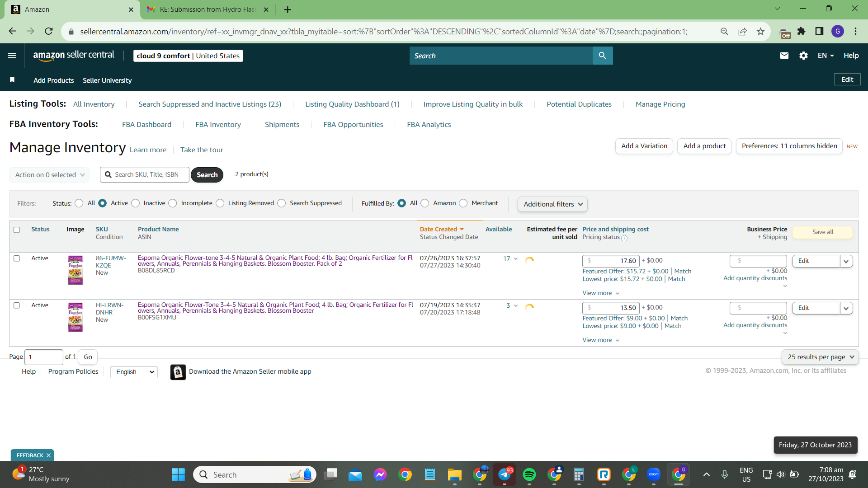Open the Calculator app from the taskbar
868x488 pixels.
click(579, 474)
